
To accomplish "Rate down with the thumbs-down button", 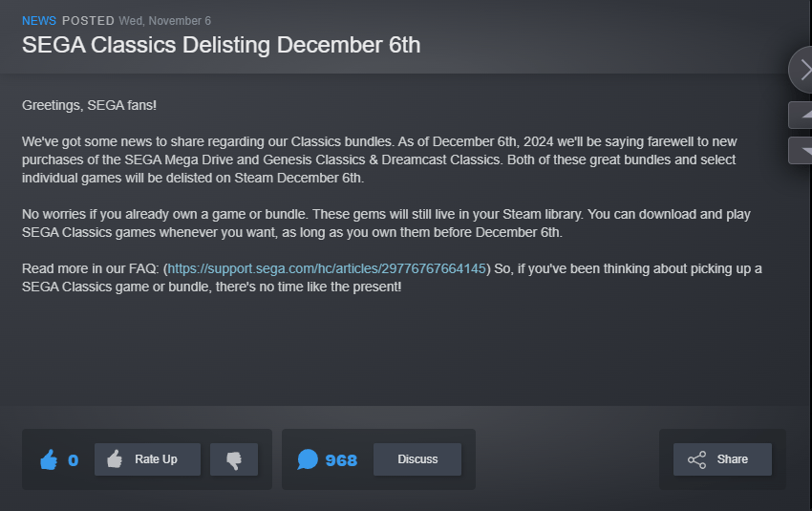I will (234, 459).
